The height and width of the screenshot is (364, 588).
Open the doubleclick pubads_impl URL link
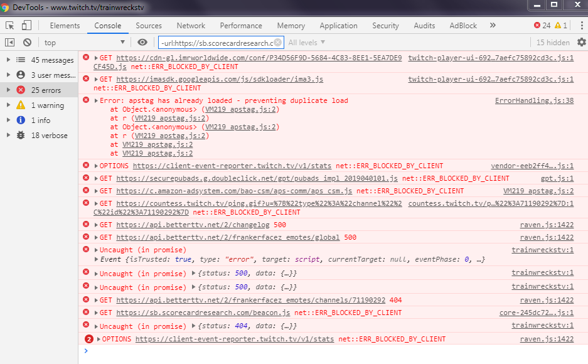point(257,178)
